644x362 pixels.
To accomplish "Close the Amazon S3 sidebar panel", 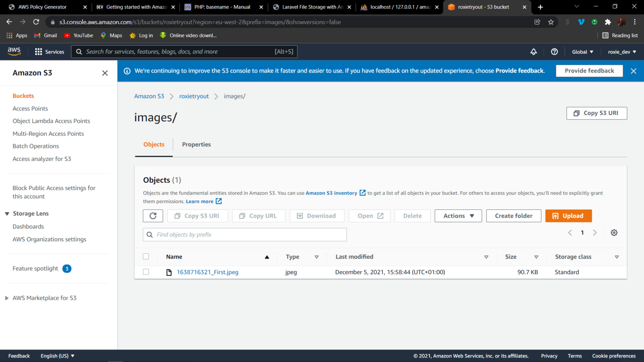I will (x=105, y=73).
